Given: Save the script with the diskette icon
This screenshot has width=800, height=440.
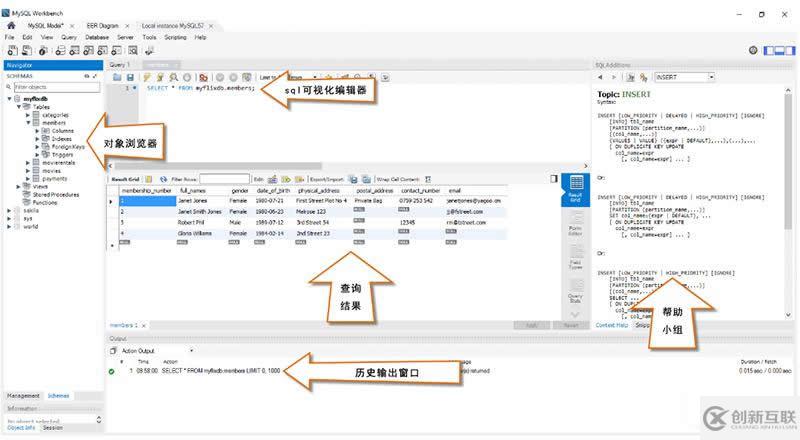Looking at the screenshot, I should click(x=130, y=78).
